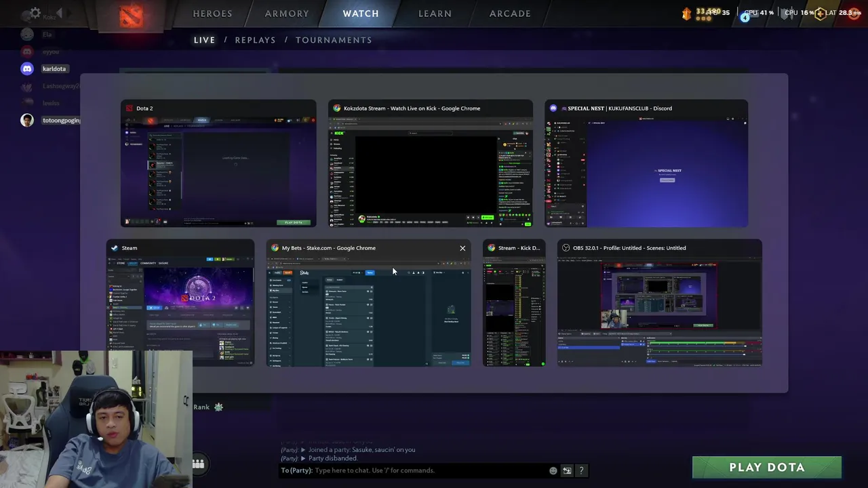Screen dimensions: 868x488
Task: Click the Steam icon in switcher title
Action: [115, 248]
